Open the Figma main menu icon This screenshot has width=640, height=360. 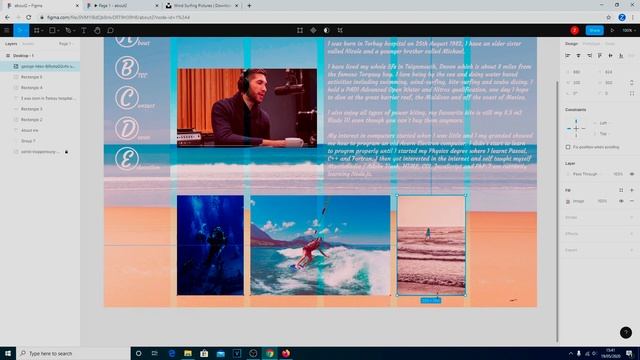click(x=7, y=30)
